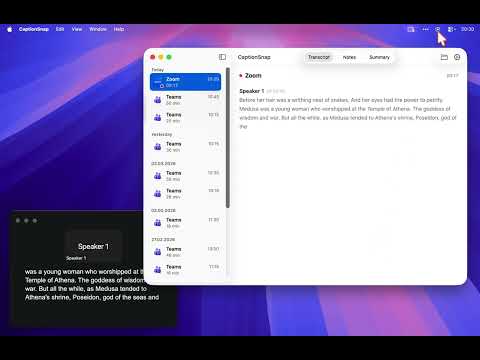Open the Teams recording at 13:30

pyautogui.click(x=185, y=252)
